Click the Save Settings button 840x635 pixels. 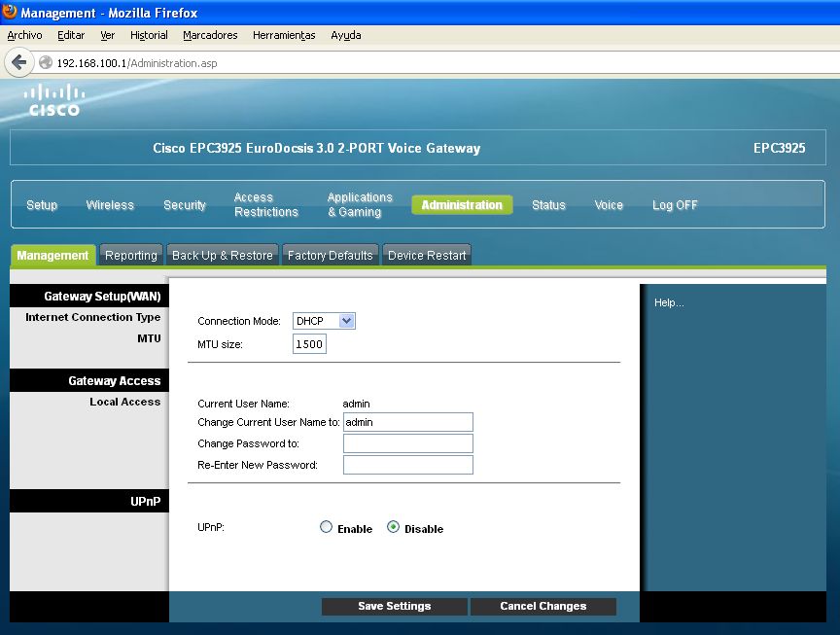(x=395, y=606)
